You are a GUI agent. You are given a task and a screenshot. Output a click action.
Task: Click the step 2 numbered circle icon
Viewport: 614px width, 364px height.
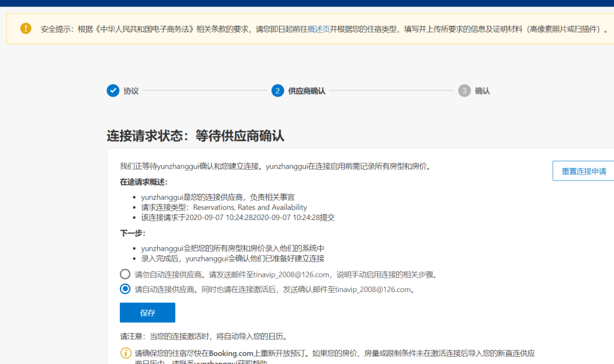pos(277,91)
